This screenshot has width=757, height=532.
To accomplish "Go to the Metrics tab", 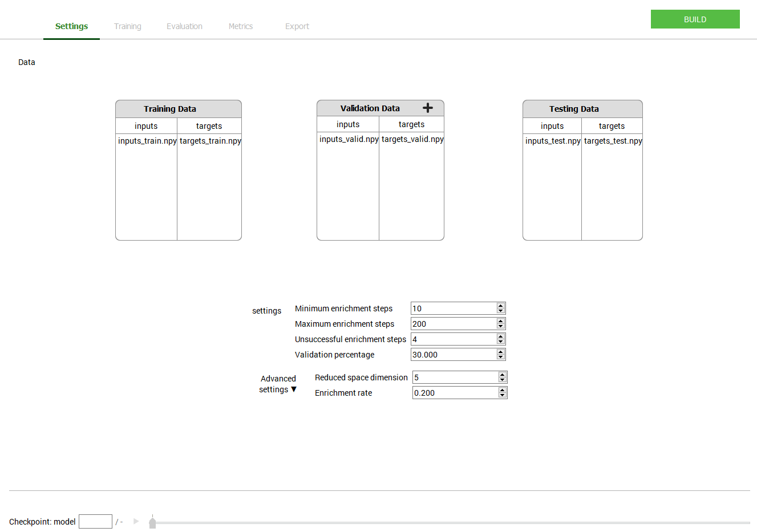I will [x=240, y=26].
